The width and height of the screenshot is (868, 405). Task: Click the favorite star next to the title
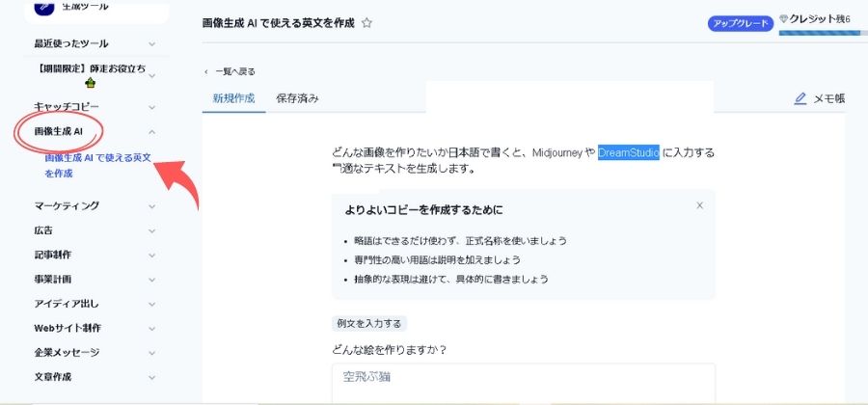[x=366, y=23]
